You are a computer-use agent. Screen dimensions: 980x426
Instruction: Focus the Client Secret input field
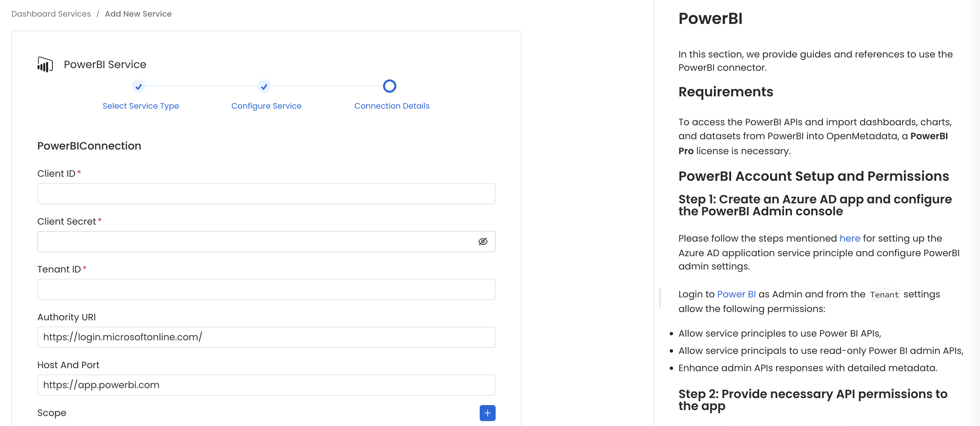click(251, 241)
